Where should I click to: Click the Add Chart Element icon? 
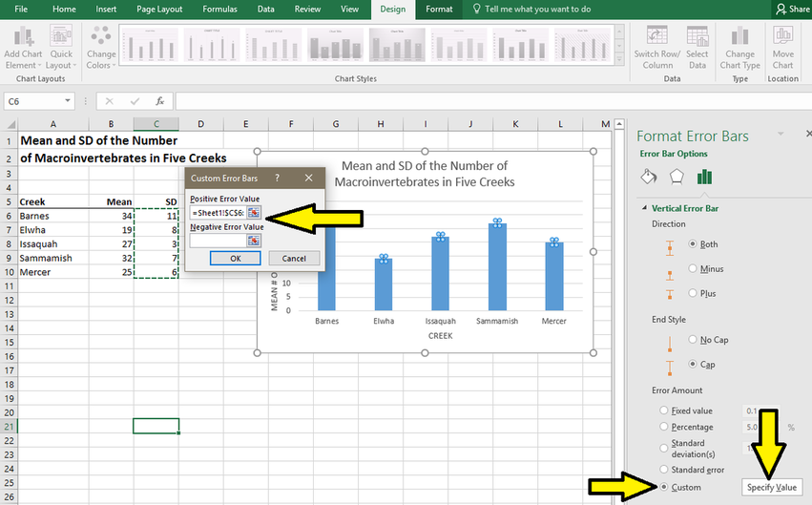[24, 40]
